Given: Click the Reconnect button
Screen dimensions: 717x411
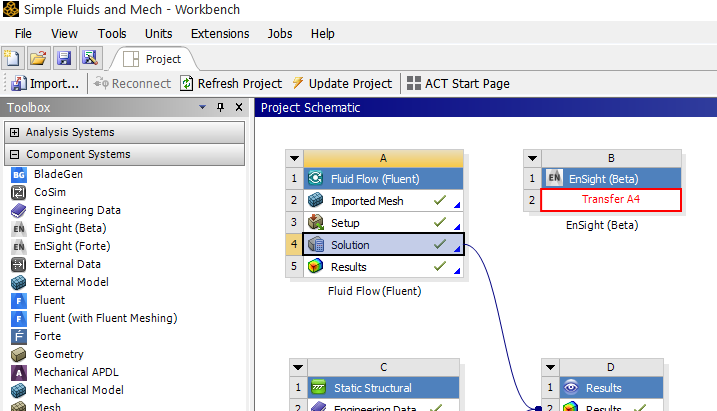Looking at the screenshot, I should pos(132,84).
